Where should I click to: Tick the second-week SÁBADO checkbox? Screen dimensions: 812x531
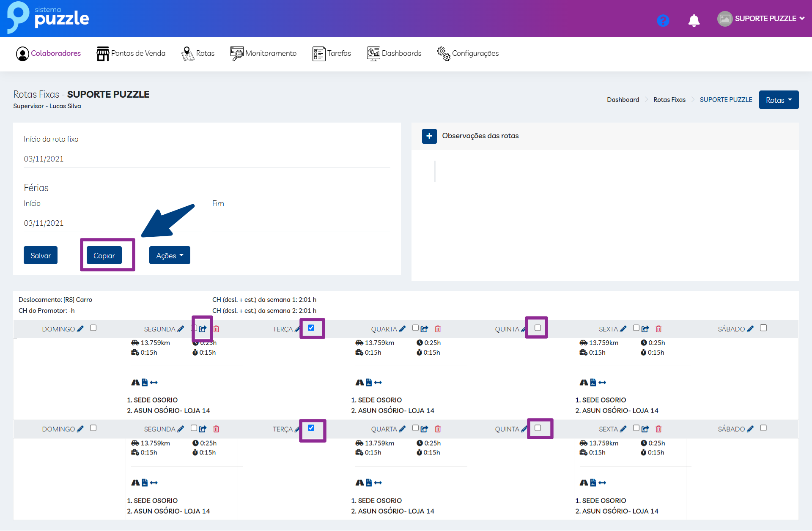tap(763, 428)
